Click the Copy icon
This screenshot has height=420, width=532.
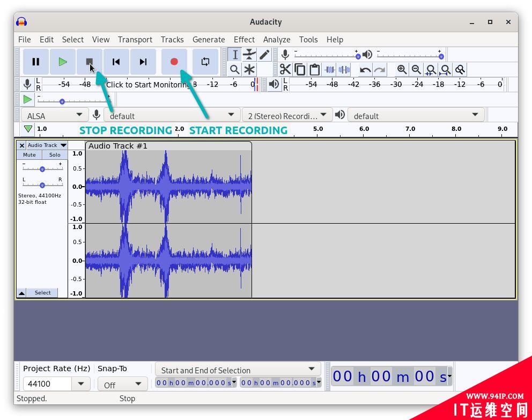(300, 70)
